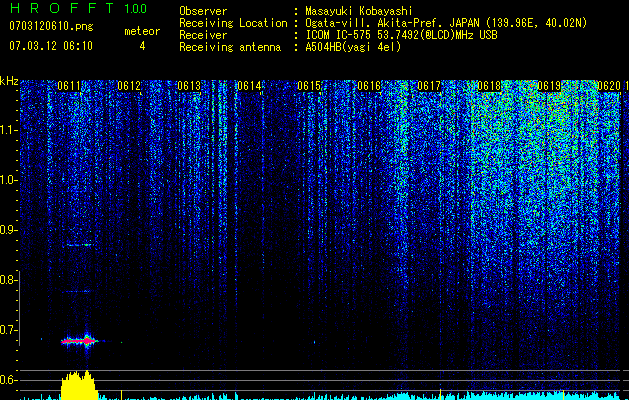The width and height of the screenshot is (629, 400).
Task: Click the version number 1.0.0
Action: 135,9
